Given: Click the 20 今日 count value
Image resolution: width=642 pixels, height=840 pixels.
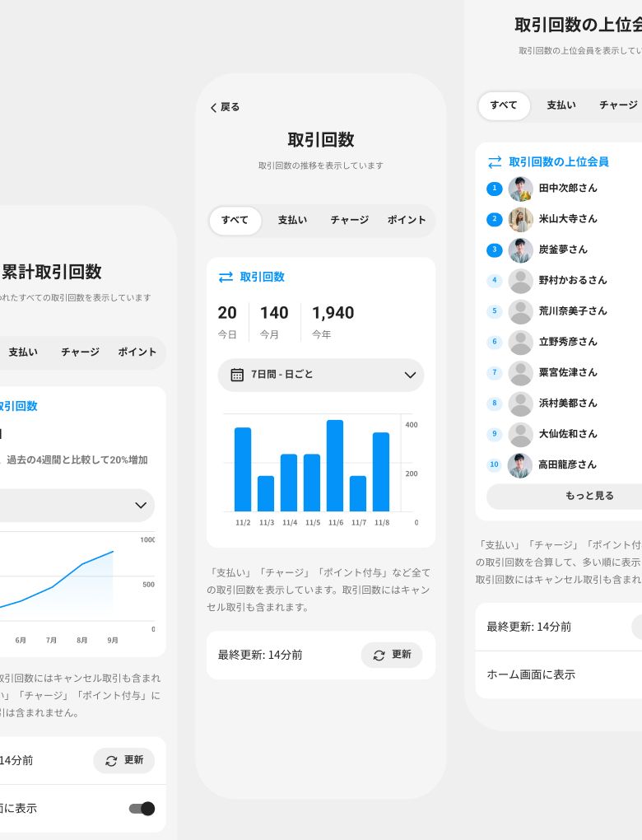Looking at the screenshot, I should point(227,313).
